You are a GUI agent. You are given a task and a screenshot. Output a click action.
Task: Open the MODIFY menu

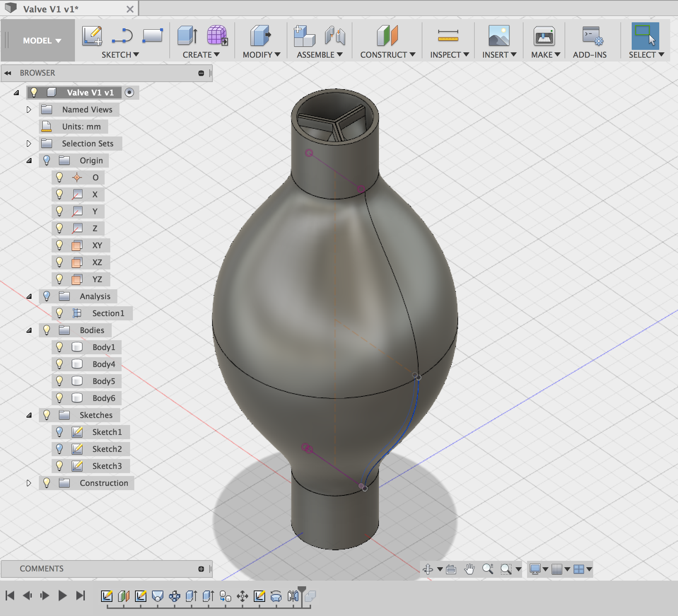(x=261, y=55)
